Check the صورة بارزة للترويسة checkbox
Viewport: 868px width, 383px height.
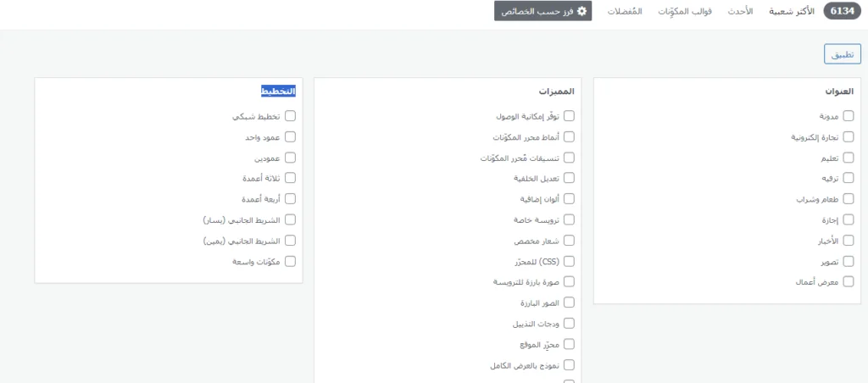click(x=569, y=281)
